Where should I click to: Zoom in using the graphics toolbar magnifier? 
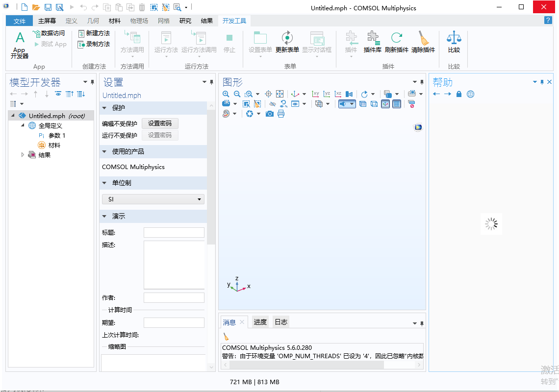point(226,94)
